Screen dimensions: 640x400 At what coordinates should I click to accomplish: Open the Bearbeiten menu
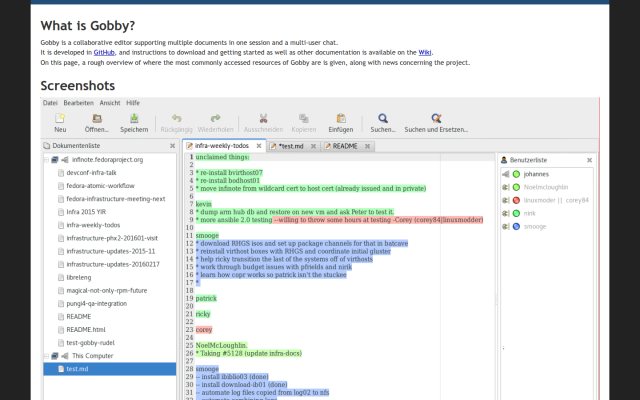(x=78, y=103)
